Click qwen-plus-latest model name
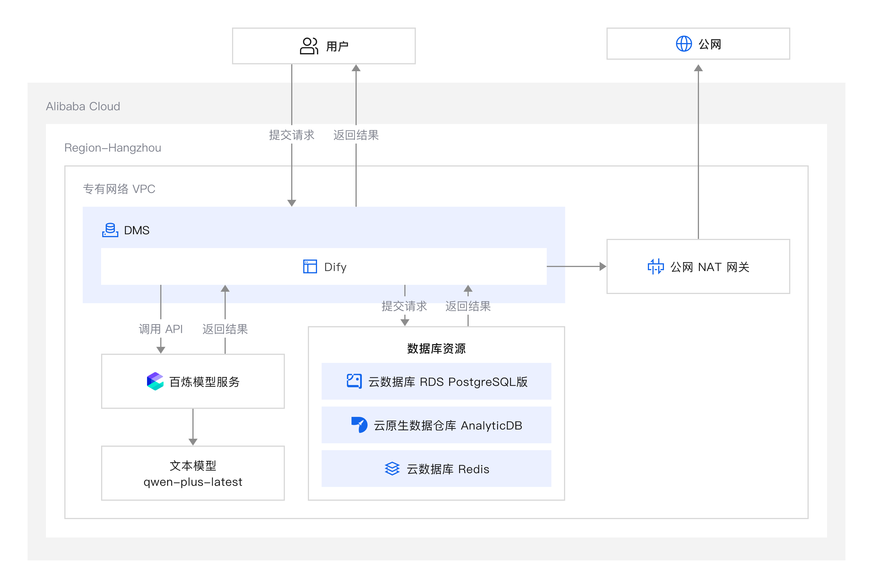The width and height of the screenshot is (873, 588). [x=193, y=482]
